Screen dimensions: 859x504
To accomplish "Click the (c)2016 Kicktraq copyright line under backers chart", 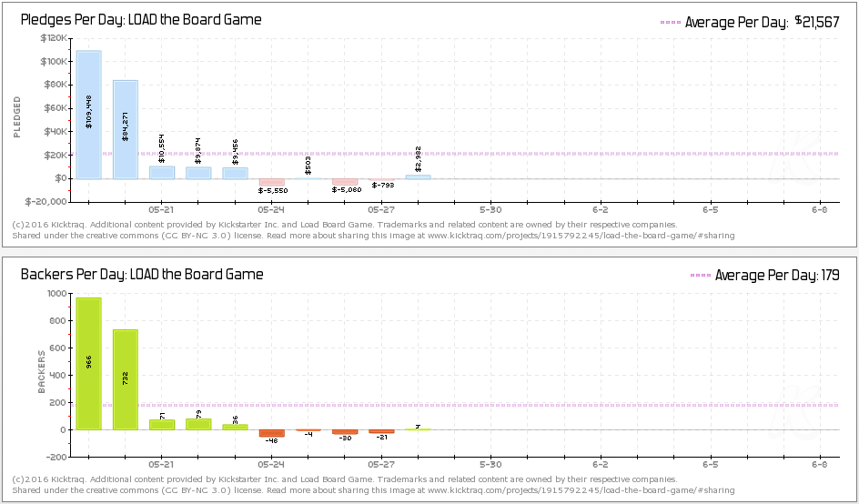I will point(345,479).
